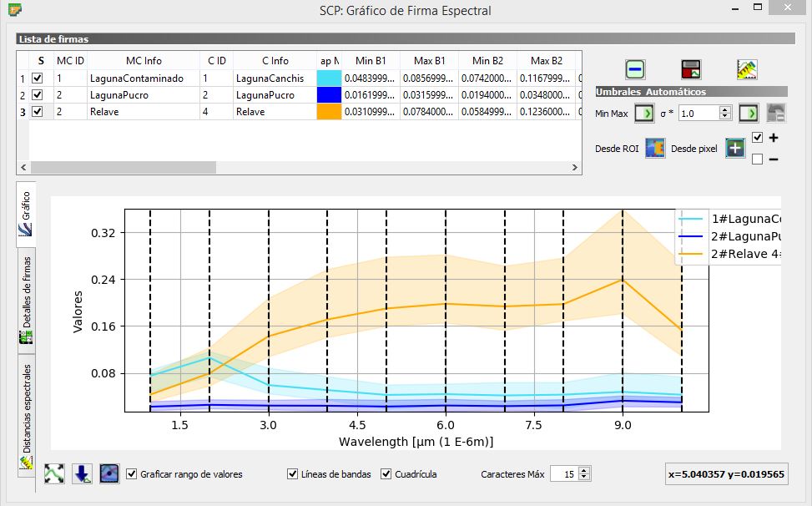Viewport: 812px width, 506px height.
Task: Uncheck the Relave signature checkbox
Action: [38, 111]
